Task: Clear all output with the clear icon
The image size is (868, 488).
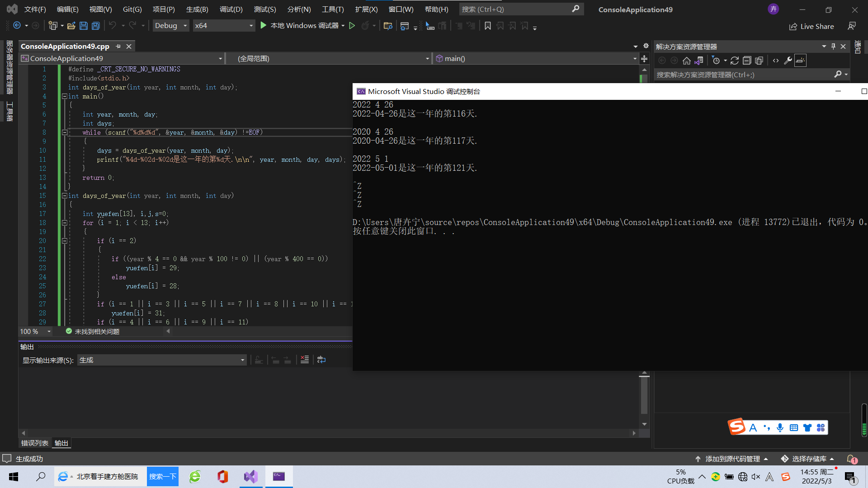Action: click(x=305, y=360)
